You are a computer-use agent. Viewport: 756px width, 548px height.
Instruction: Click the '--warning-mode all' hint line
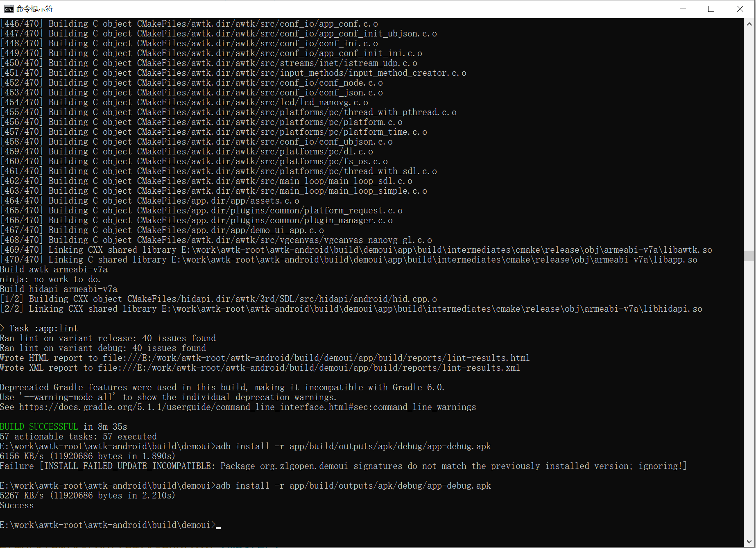pyautogui.click(x=168, y=397)
